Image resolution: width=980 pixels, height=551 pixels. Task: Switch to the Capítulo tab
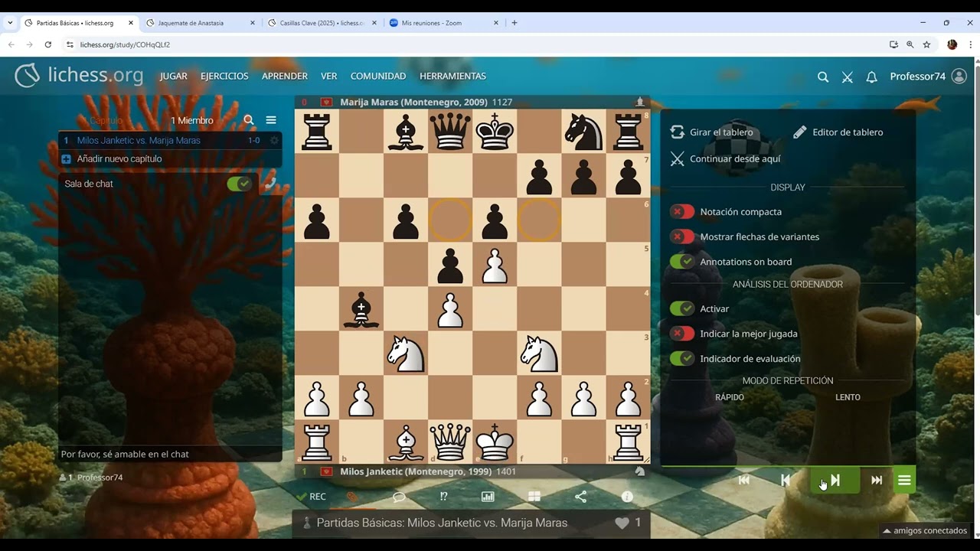tap(106, 120)
